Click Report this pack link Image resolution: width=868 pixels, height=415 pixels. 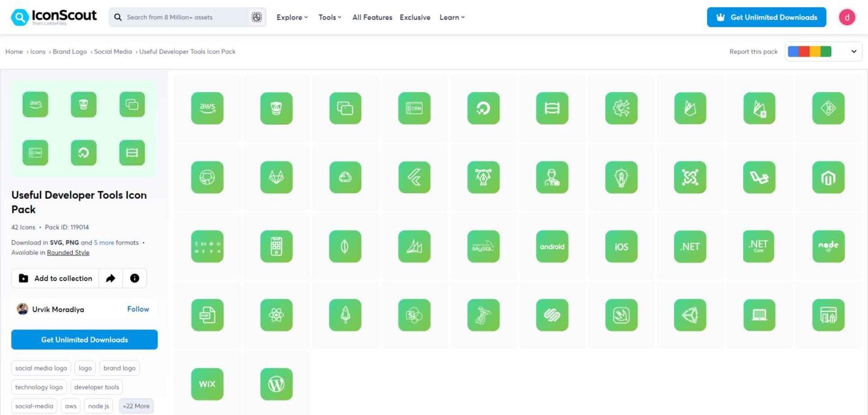tap(753, 52)
